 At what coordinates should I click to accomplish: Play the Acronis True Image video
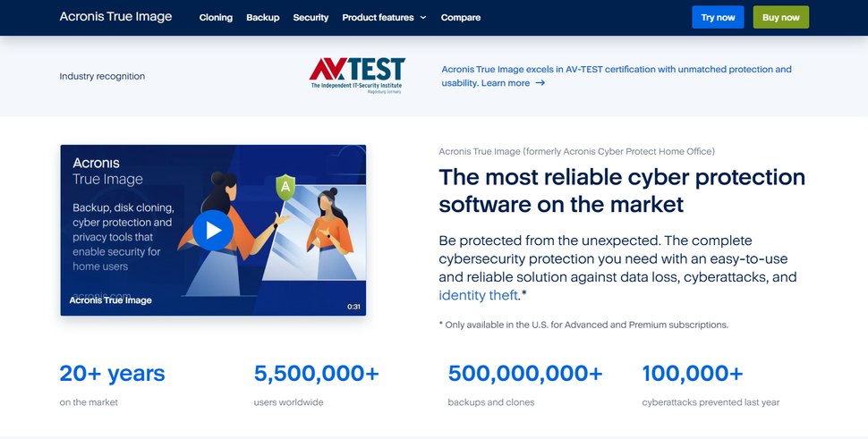pos(213,230)
